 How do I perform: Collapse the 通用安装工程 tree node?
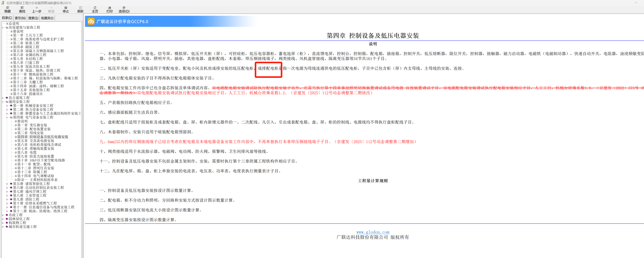click(x=3, y=102)
